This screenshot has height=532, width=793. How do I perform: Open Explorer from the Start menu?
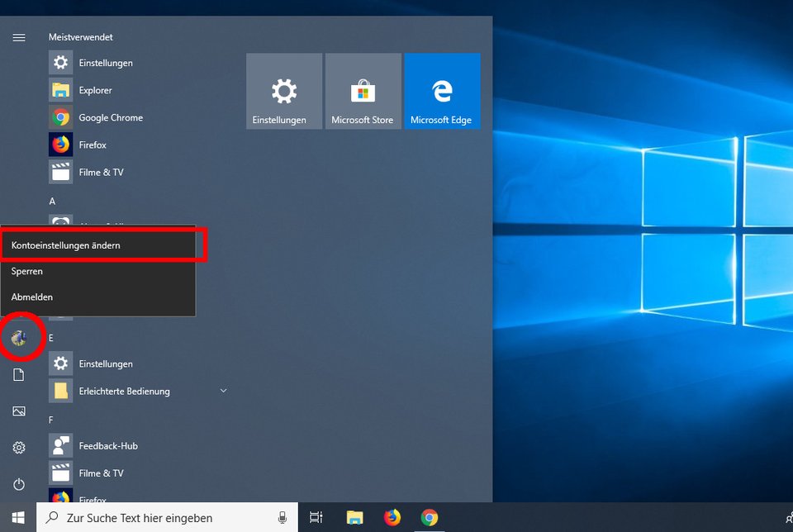tap(95, 89)
